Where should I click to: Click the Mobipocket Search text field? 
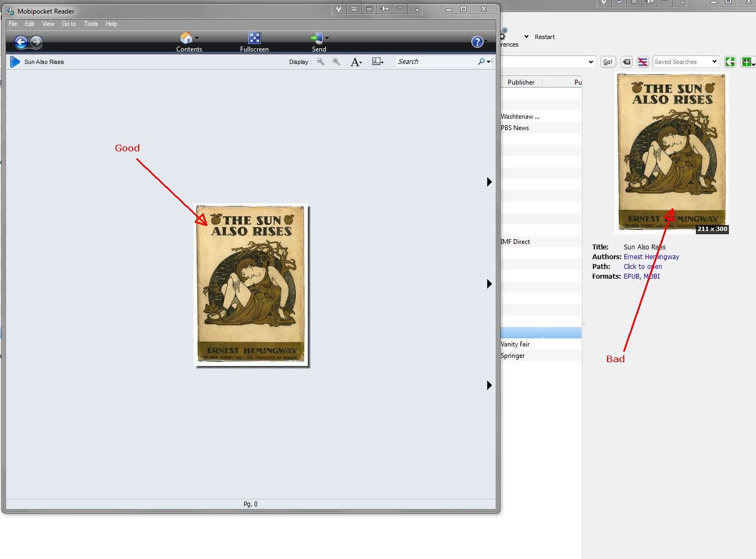(x=436, y=62)
